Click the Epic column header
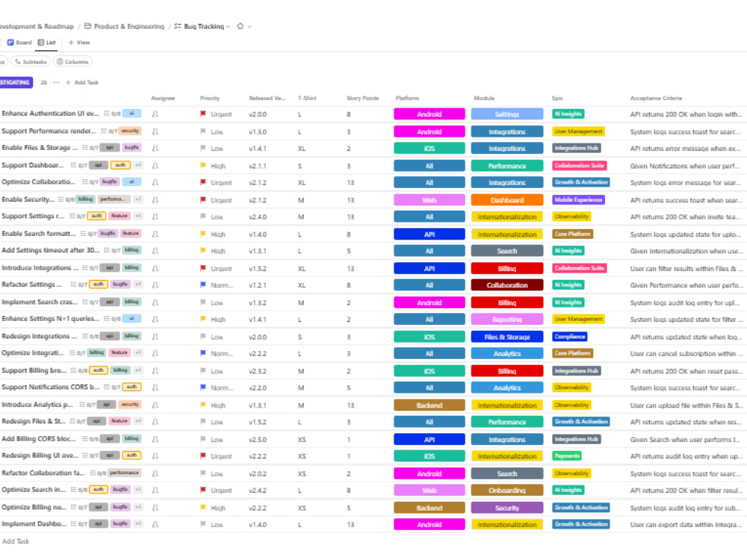 tap(557, 98)
